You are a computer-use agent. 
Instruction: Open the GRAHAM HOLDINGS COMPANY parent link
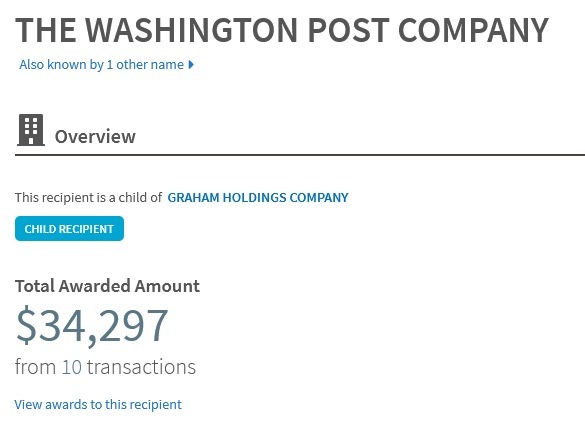(258, 197)
